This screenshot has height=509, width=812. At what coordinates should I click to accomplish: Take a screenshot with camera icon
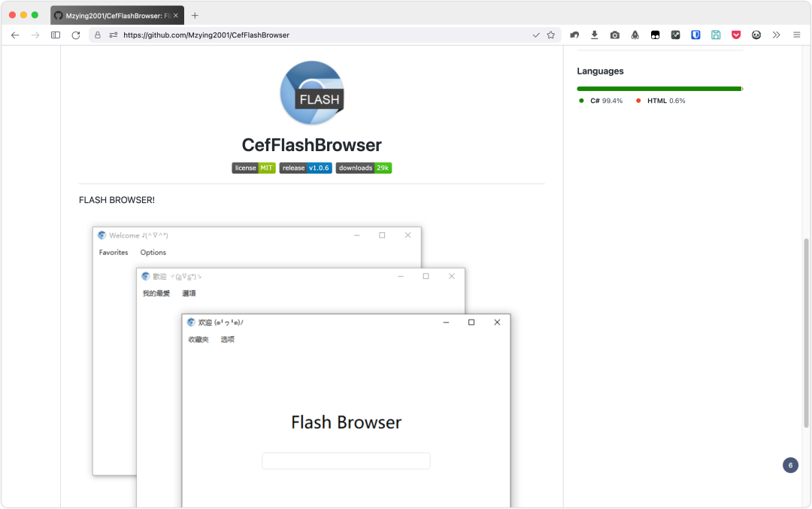(x=615, y=35)
